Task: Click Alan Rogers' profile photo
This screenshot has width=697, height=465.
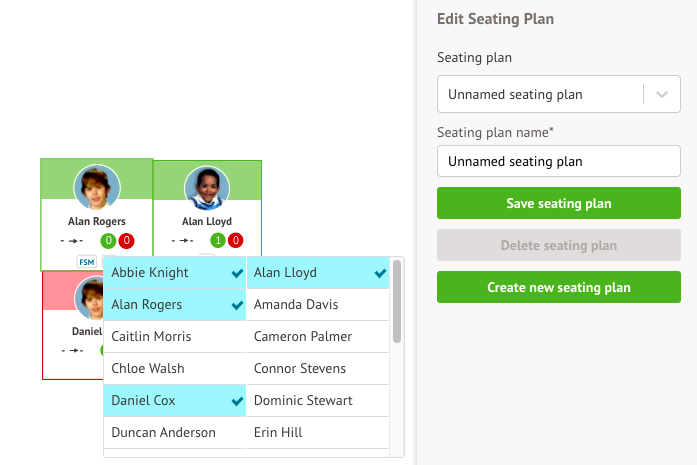Action: pyautogui.click(x=97, y=188)
